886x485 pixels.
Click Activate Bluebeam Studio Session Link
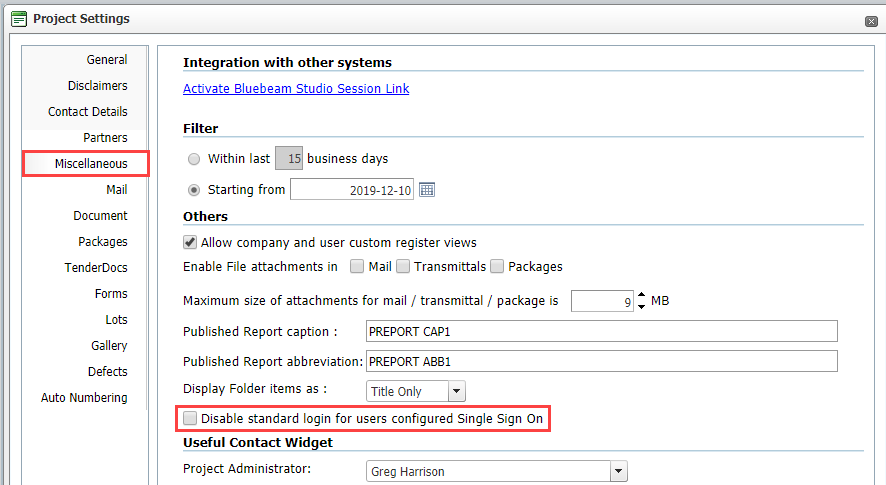pyautogui.click(x=296, y=89)
